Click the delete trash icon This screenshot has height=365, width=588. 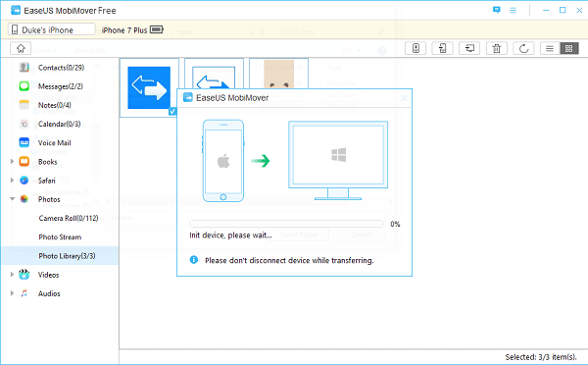point(497,48)
